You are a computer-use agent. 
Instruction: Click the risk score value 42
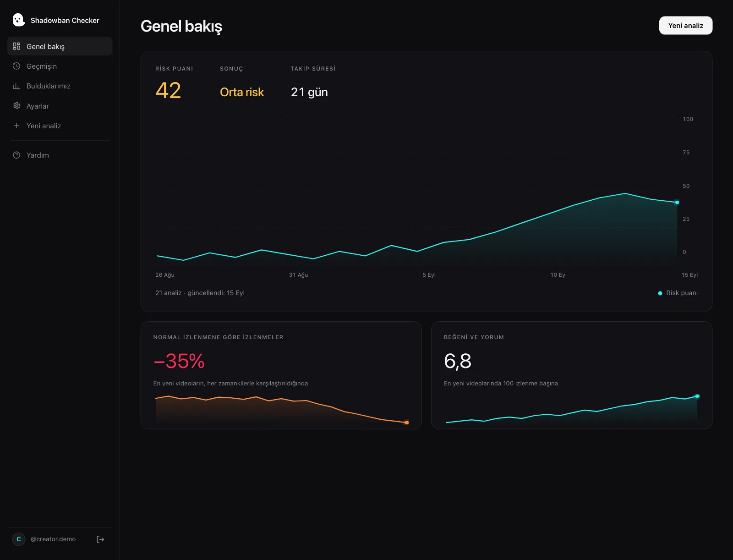[168, 91]
